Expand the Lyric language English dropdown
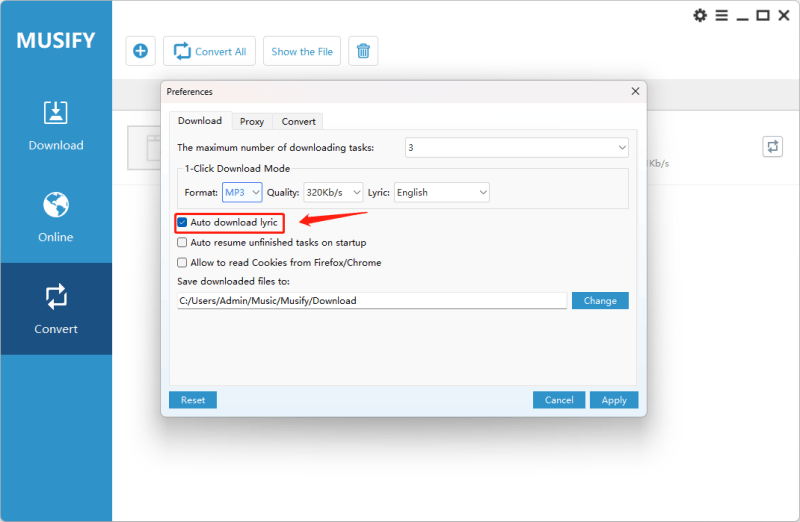 (442, 192)
